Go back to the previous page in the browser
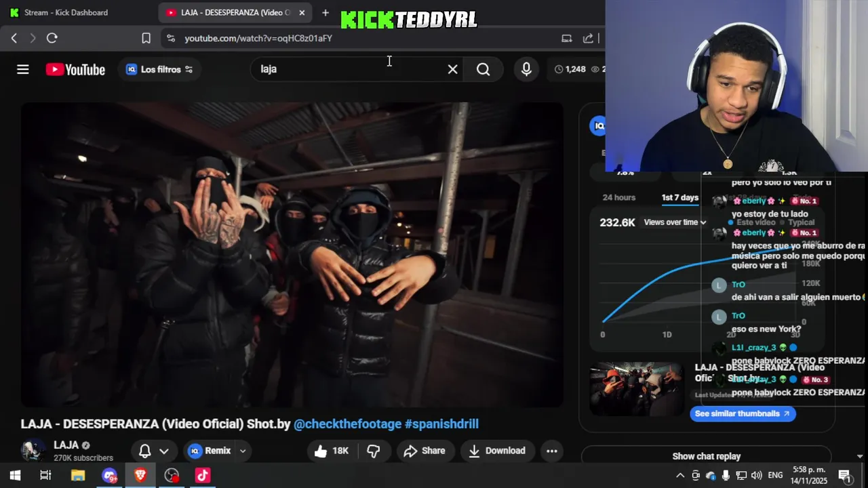Viewport: 868px width, 488px height. click(x=14, y=38)
